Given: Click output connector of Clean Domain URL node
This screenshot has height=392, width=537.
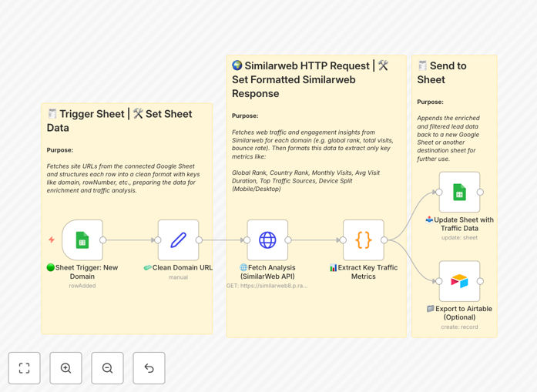Looking at the screenshot, I should tap(199, 240).
